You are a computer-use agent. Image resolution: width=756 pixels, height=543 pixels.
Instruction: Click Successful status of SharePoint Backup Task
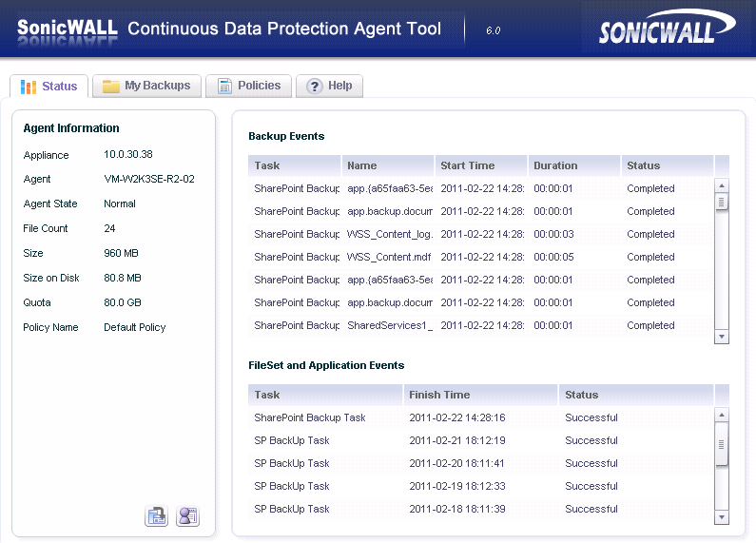pyautogui.click(x=591, y=417)
